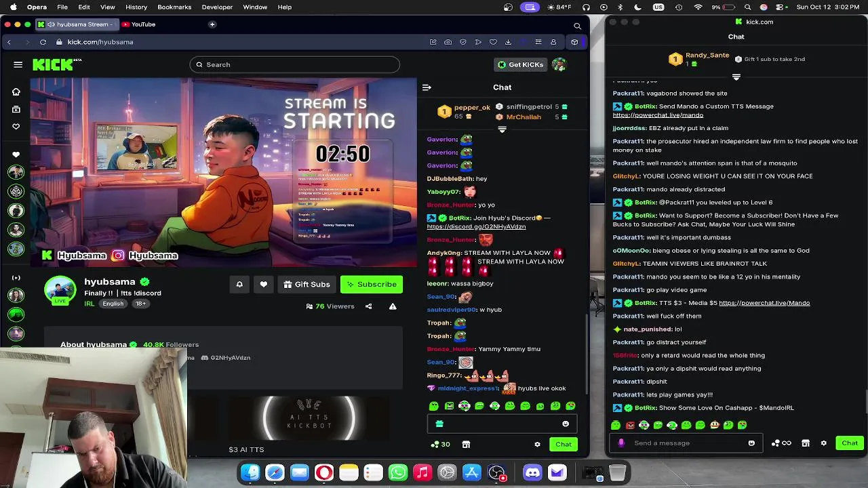
Task: Open the Kick sidebar hamburger menu
Action: [18, 64]
